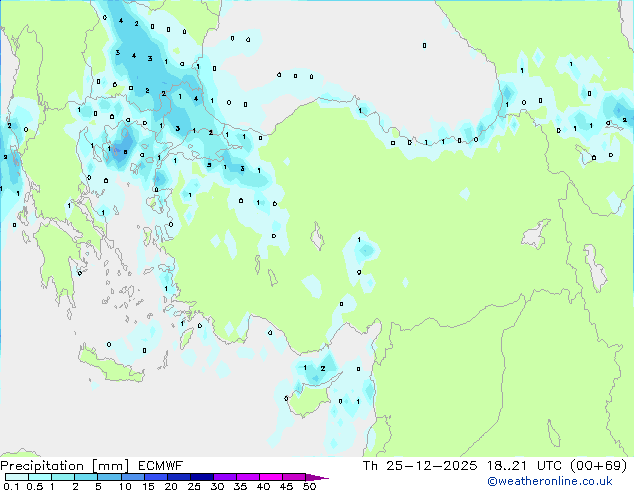Click the 20–25 mm legend color swatch
This screenshot has width=634, height=490.
coord(178,477)
